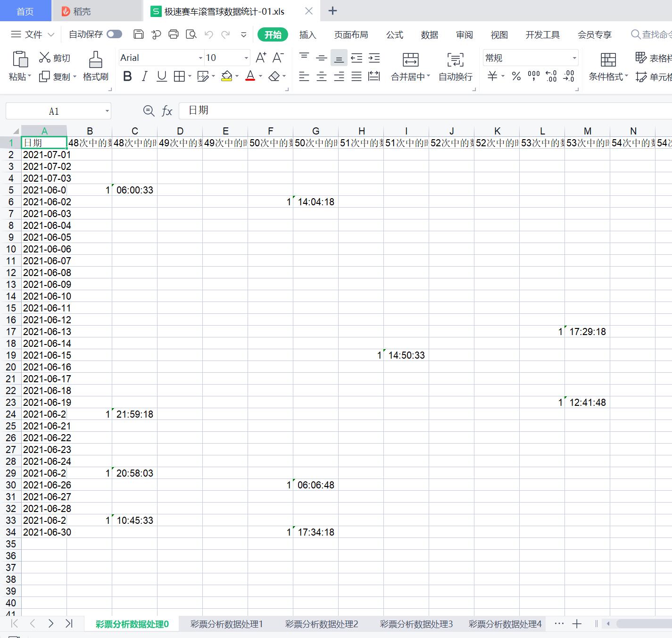Apply currency format yen icon
Image resolution: width=672 pixels, height=638 pixels.
coord(492,76)
